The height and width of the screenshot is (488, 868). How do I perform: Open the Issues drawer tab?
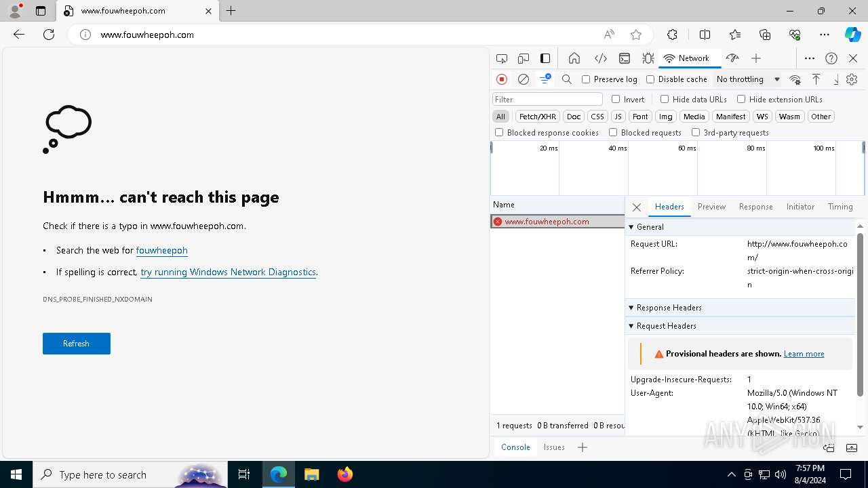tap(554, 447)
